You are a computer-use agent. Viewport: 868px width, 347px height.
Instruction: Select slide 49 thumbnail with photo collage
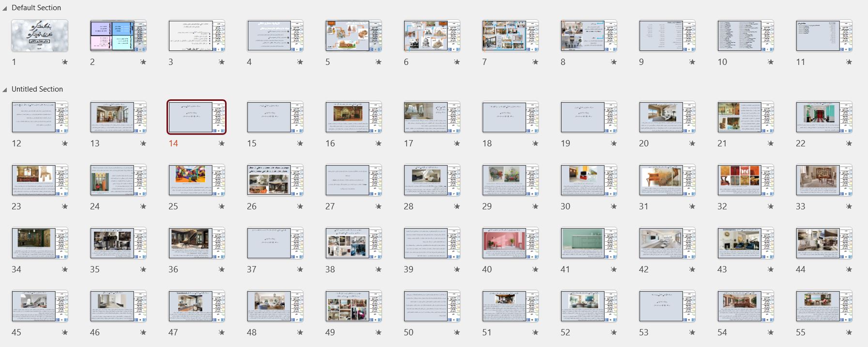point(353,306)
